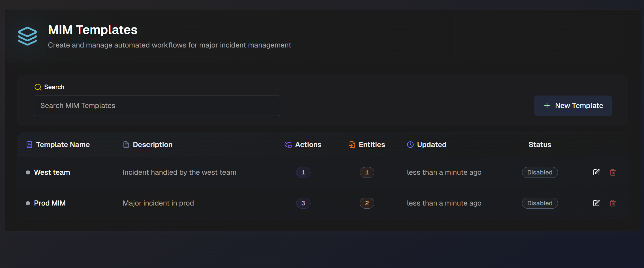Click the Search MIM Templates input field

coord(157,105)
